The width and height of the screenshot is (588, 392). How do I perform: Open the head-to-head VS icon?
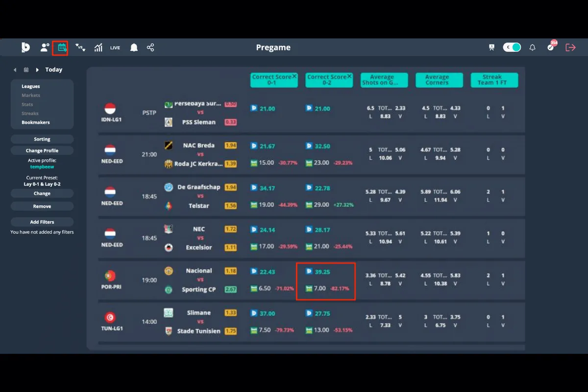tap(80, 48)
